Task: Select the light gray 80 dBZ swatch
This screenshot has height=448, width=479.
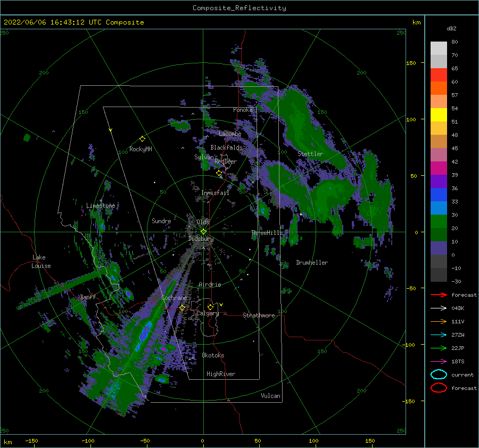Action: (x=439, y=48)
